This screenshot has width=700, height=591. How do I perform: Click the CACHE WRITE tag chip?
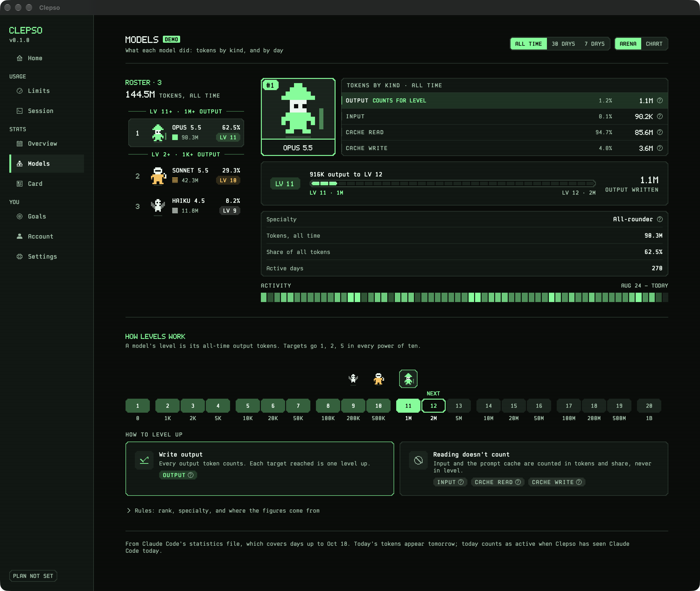[x=557, y=482]
